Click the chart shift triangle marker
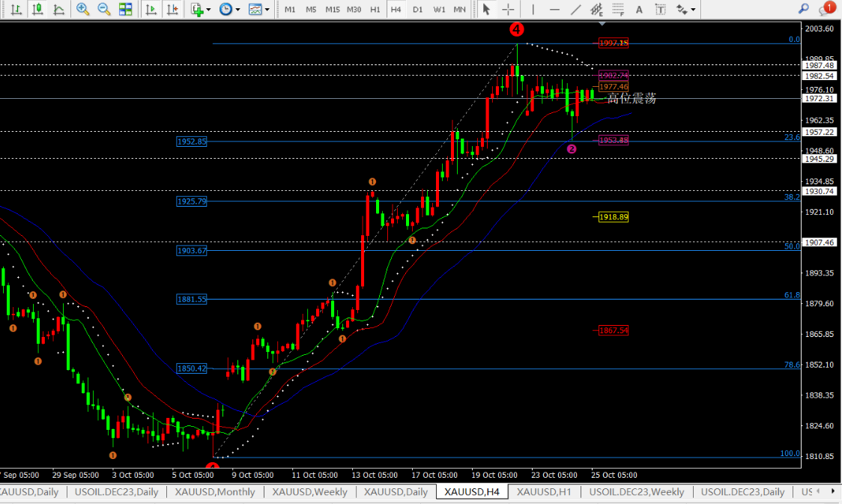This screenshot has height=504, width=842. click(x=602, y=24)
